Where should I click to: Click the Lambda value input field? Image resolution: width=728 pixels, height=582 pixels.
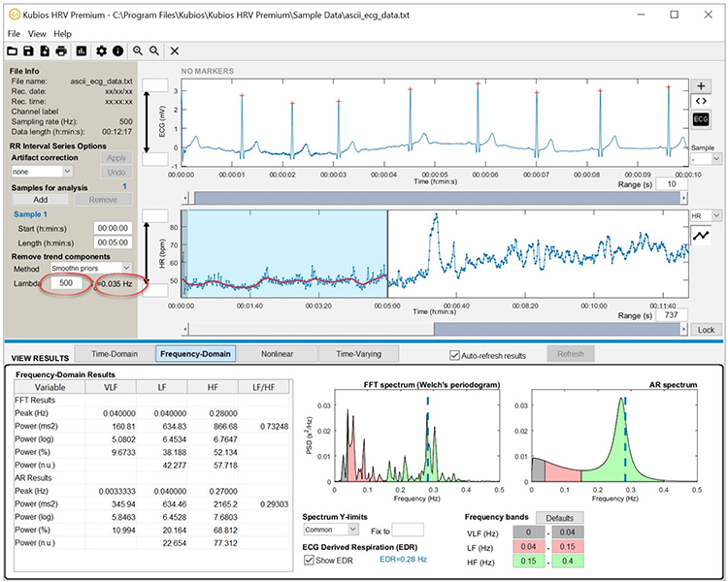(66, 283)
